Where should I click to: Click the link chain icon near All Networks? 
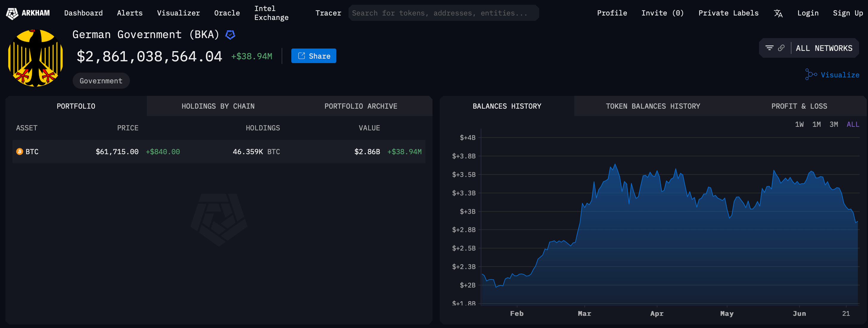point(781,48)
